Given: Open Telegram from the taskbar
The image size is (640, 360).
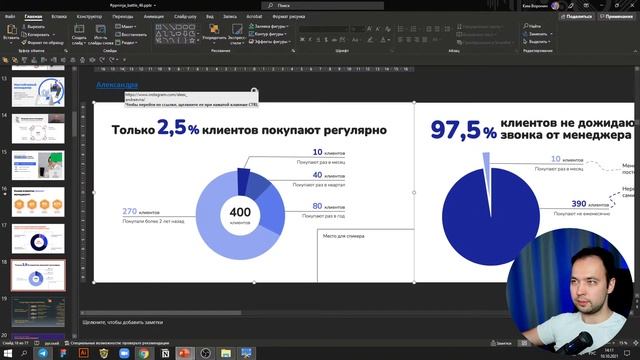Looking at the screenshot, I should (x=43, y=353).
